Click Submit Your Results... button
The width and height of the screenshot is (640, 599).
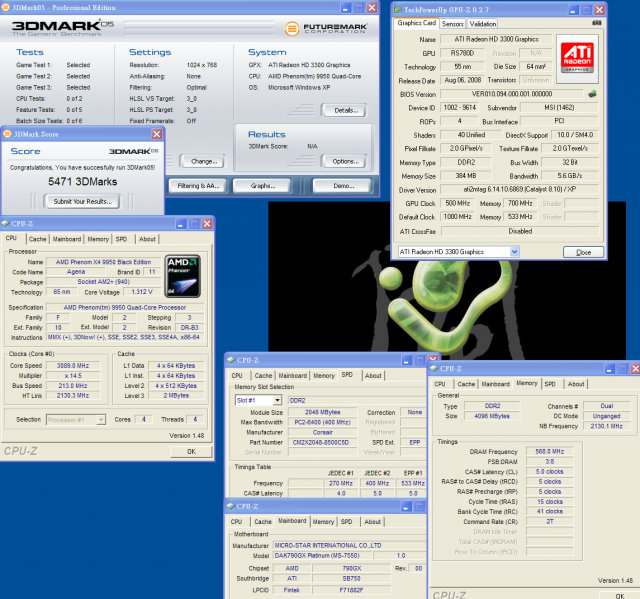(82, 201)
